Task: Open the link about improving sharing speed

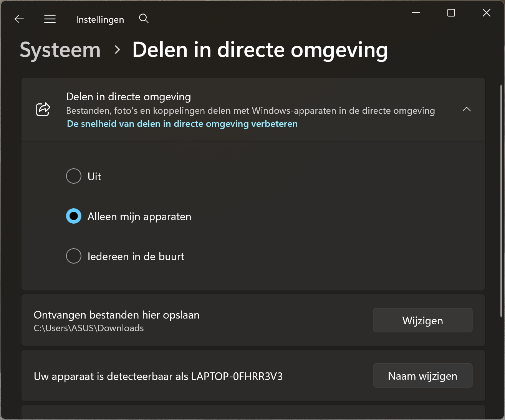Action: coord(182,124)
